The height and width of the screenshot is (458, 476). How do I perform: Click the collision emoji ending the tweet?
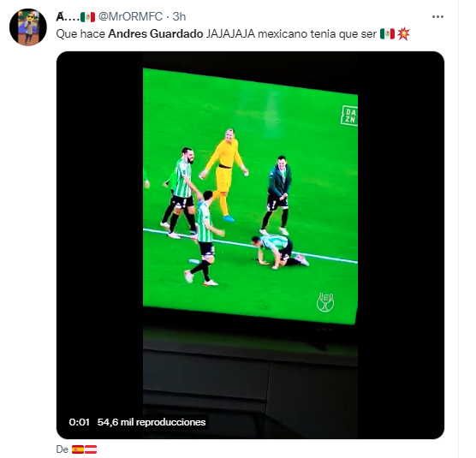pos(403,33)
